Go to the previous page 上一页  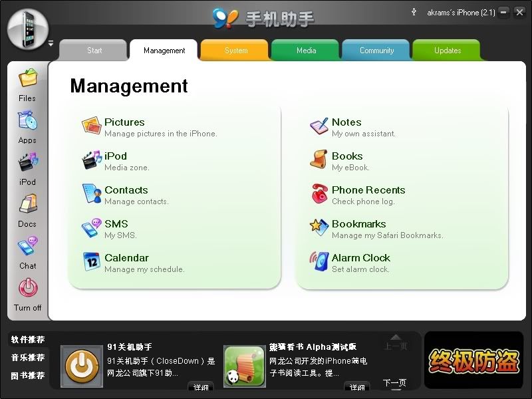pos(395,342)
